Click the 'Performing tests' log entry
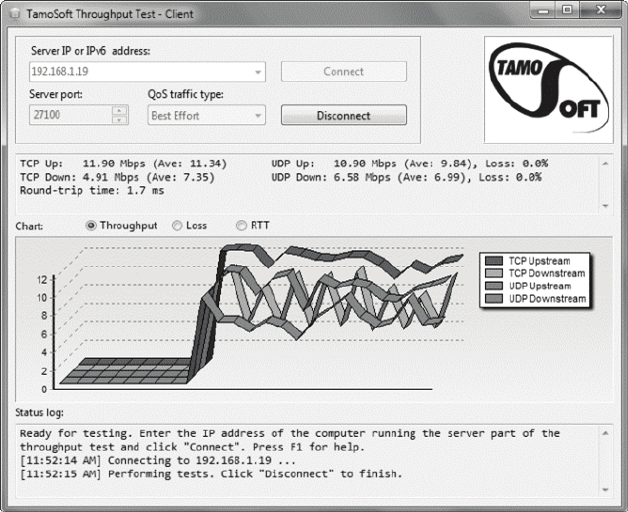The width and height of the screenshot is (628, 512). pyautogui.click(x=211, y=474)
